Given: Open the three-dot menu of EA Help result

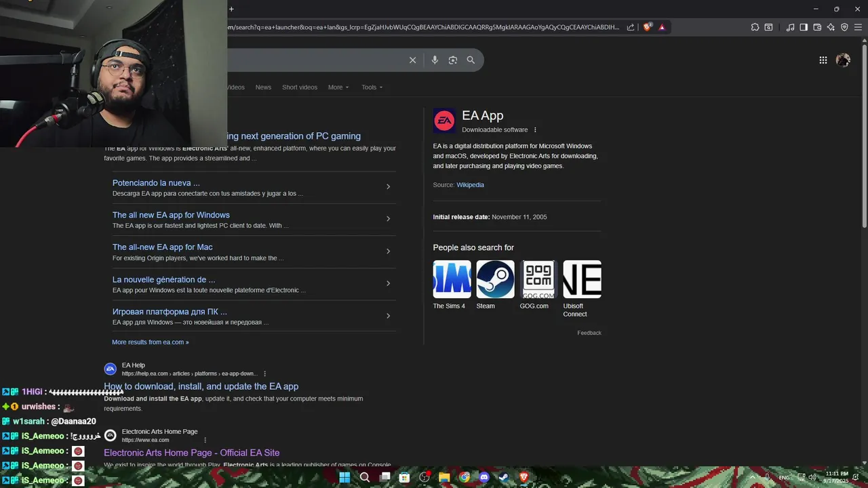Looking at the screenshot, I should tap(265, 373).
